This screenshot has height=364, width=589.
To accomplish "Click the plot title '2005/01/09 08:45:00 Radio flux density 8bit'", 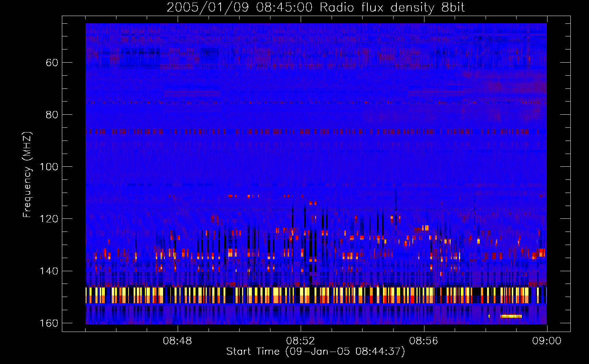I will [316, 8].
